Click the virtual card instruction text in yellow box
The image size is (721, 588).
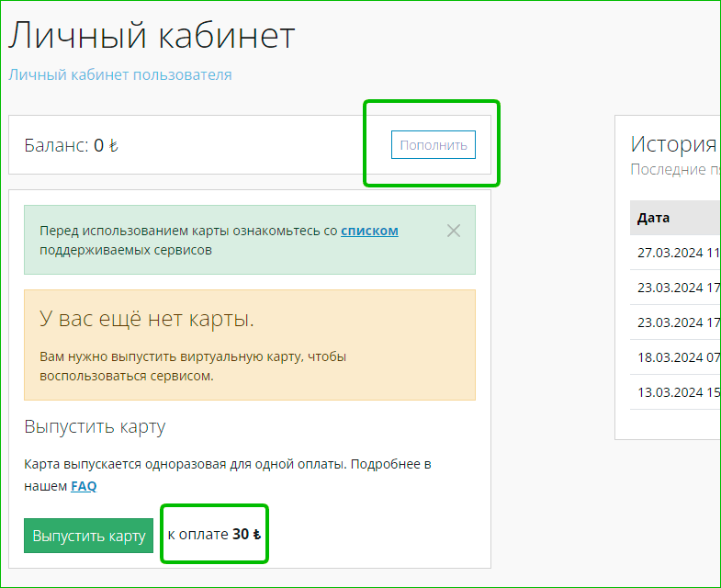tap(193, 366)
